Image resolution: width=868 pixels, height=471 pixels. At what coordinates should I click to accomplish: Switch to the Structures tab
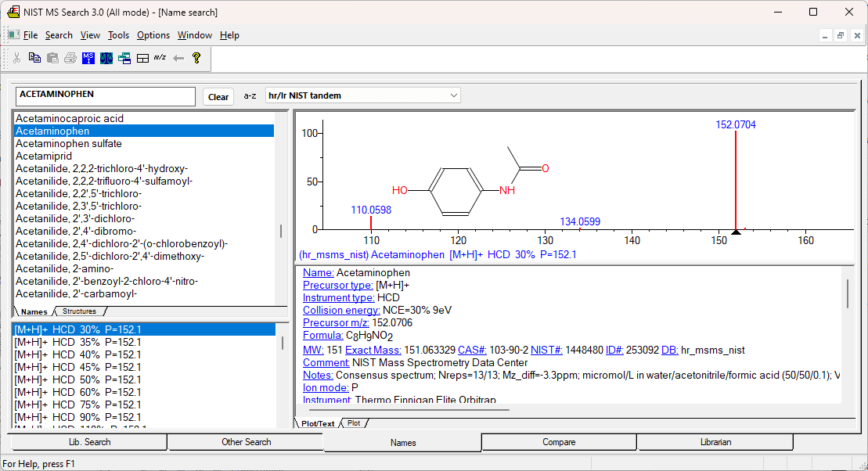78,311
